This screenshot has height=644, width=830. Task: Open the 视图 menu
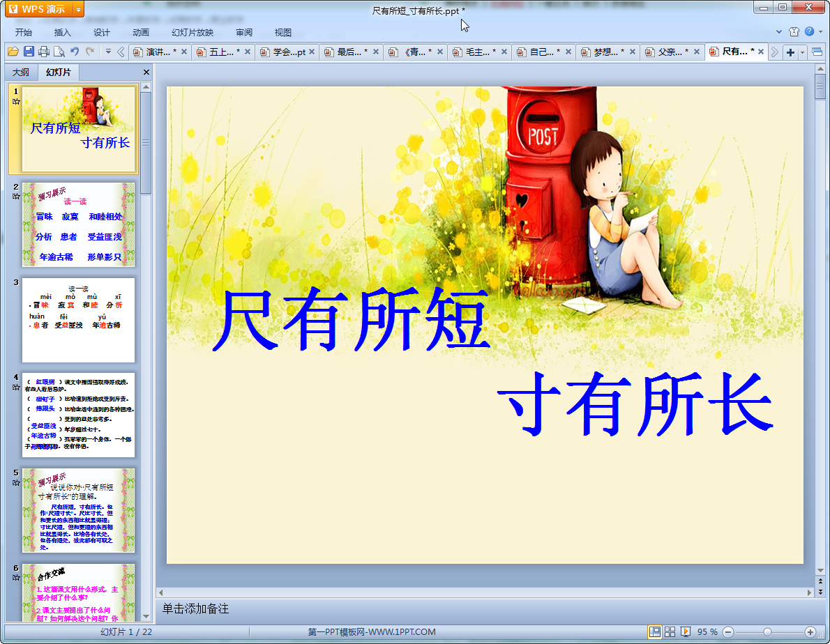[x=283, y=32]
